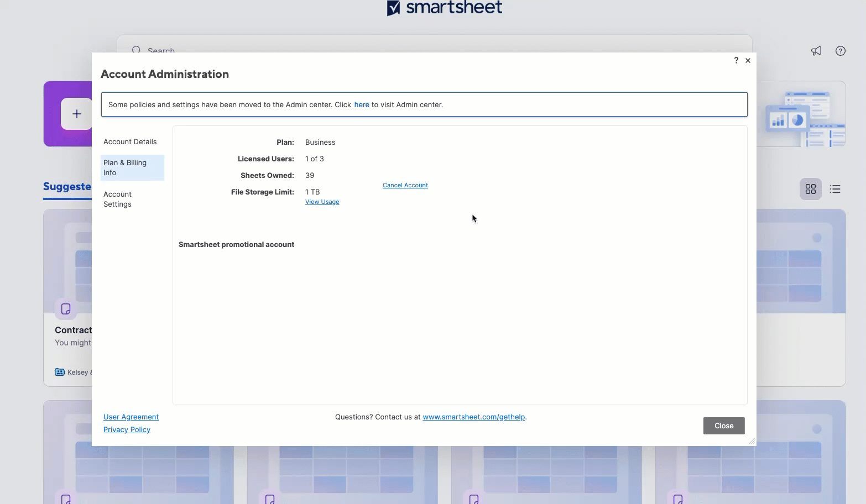Click the dialog resize handle corner
Image resolution: width=866 pixels, height=504 pixels.
[x=752, y=441]
